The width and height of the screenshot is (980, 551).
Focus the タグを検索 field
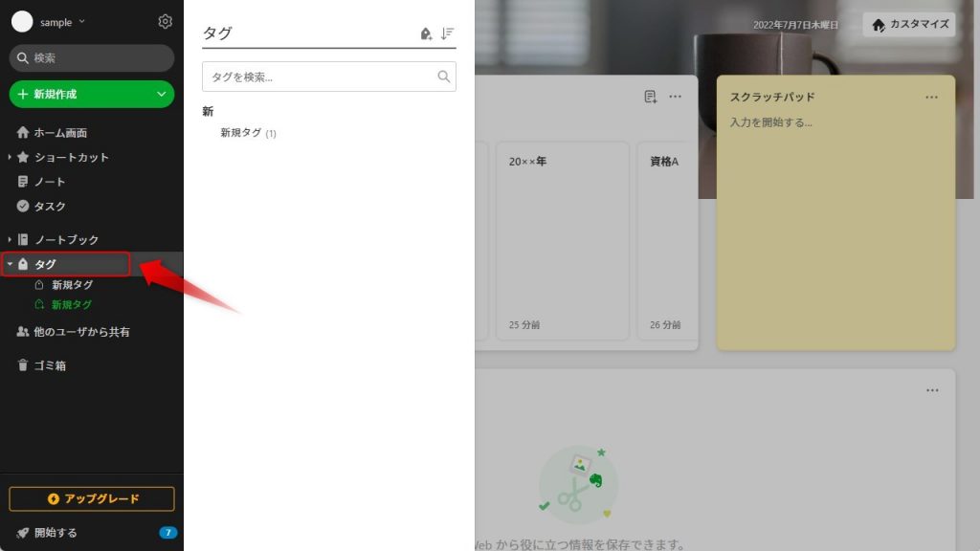point(329,77)
